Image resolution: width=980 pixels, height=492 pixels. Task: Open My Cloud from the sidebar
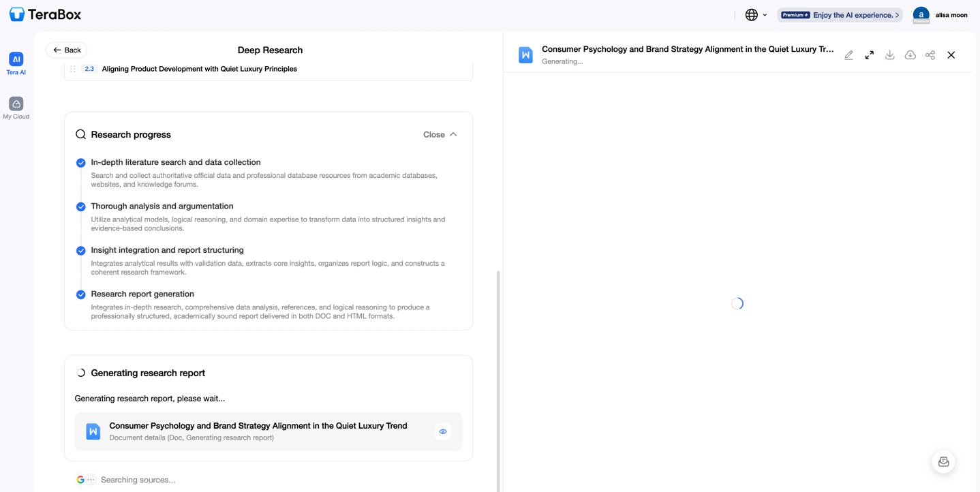16,108
